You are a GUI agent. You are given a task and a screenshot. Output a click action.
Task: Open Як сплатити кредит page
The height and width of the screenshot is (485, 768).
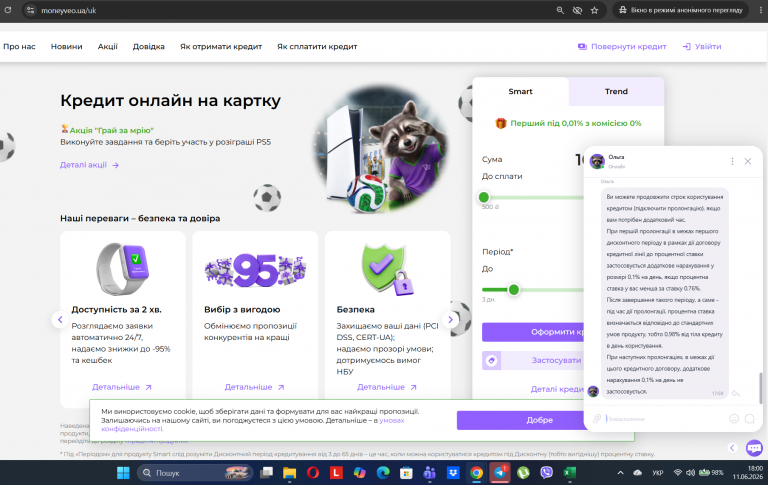point(317,47)
